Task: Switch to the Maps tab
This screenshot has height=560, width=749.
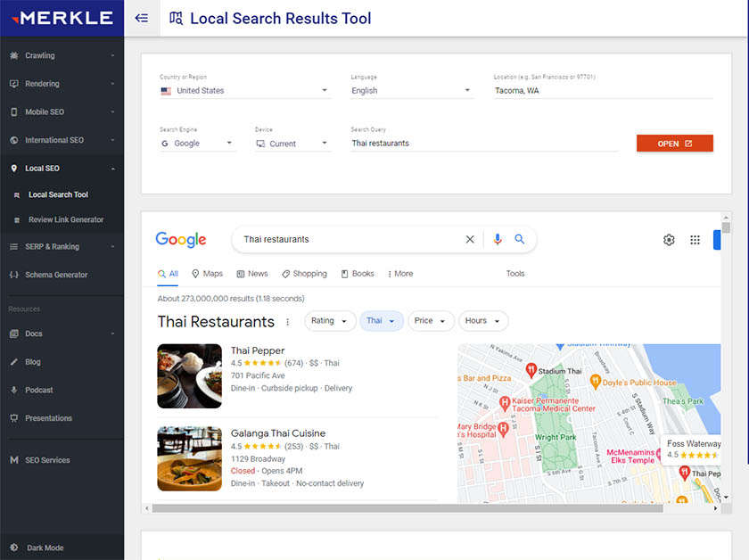Action: click(207, 274)
